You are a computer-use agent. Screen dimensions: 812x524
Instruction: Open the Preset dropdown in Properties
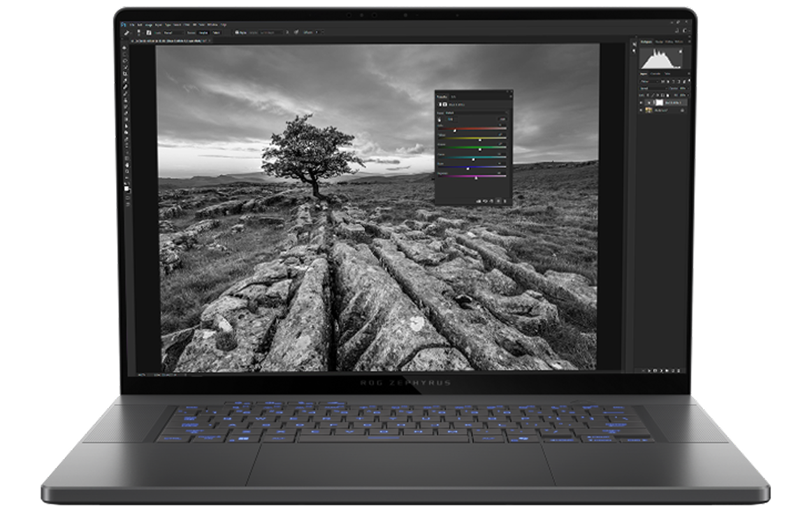[475, 112]
